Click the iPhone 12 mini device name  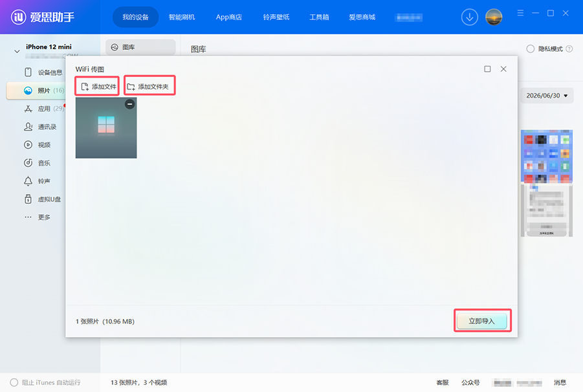click(x=49, y=47)
